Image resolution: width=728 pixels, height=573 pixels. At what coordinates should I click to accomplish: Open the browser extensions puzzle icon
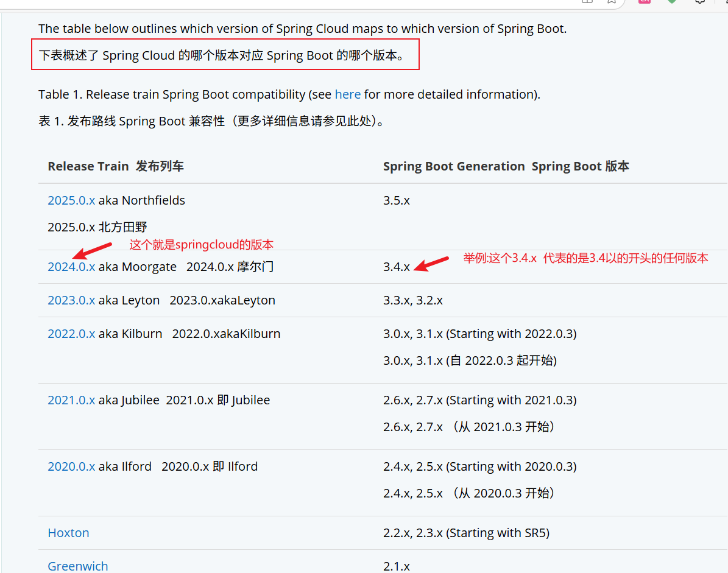click(699, 2)
